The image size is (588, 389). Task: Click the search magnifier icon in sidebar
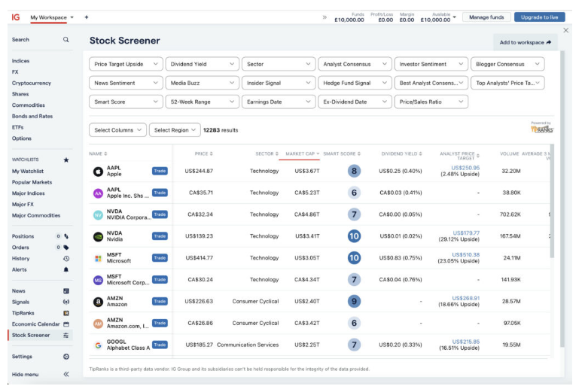point(66,40)
